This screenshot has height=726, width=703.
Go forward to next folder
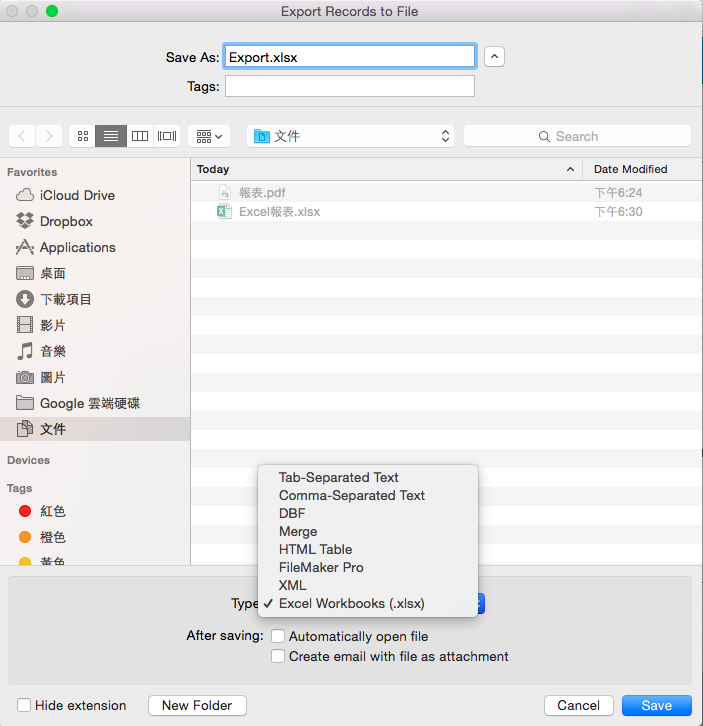(49, 136)
